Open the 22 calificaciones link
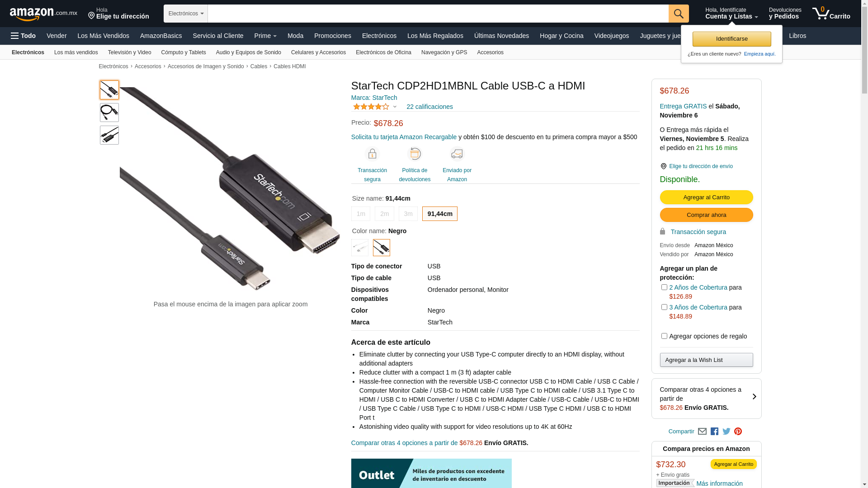Viewport: 868px width, 488px height. point(429,107)
